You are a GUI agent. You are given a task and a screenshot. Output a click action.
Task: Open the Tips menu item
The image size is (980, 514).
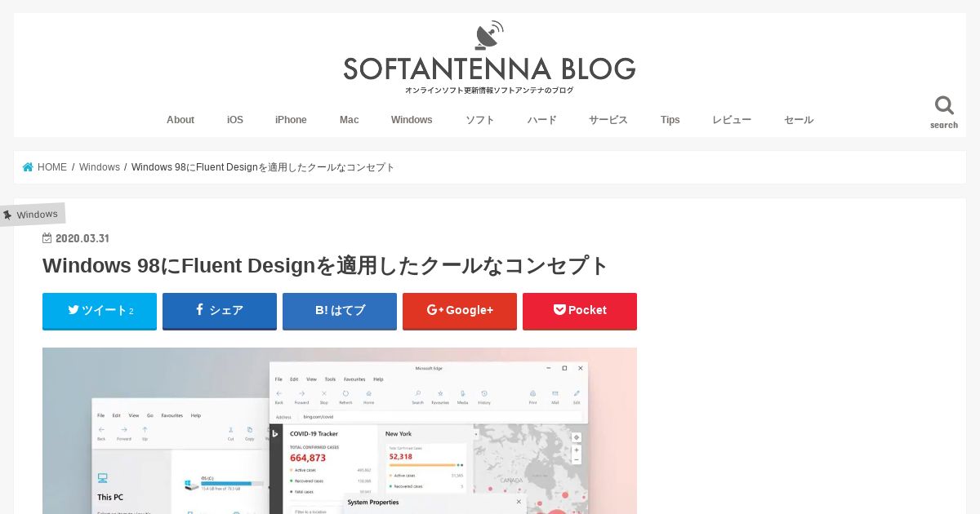point(670,120)
